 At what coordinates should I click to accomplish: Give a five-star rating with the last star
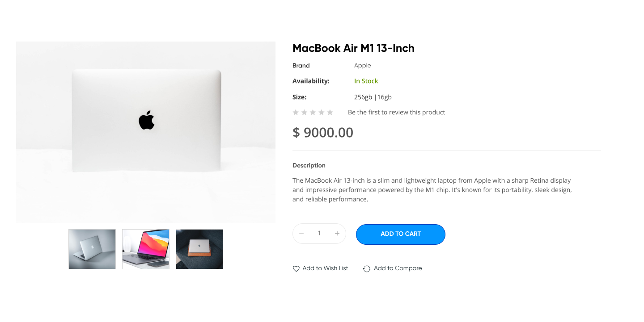(330, 112)
